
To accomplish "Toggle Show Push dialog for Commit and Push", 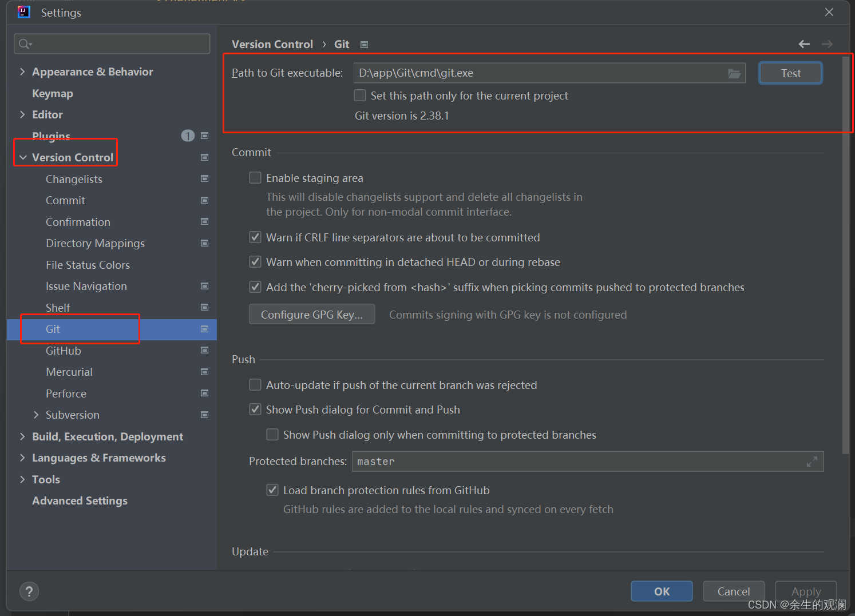I will tap(255, 410).
